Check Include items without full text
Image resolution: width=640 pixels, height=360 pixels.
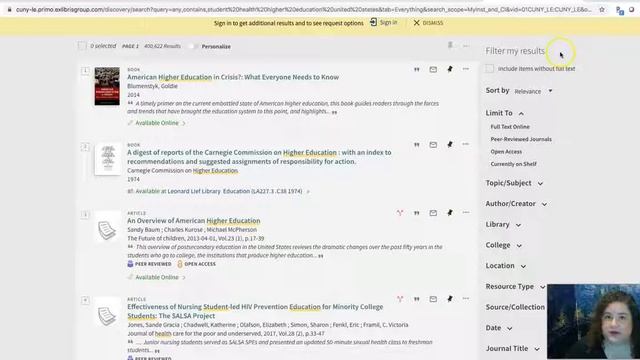tap(489, 69)
